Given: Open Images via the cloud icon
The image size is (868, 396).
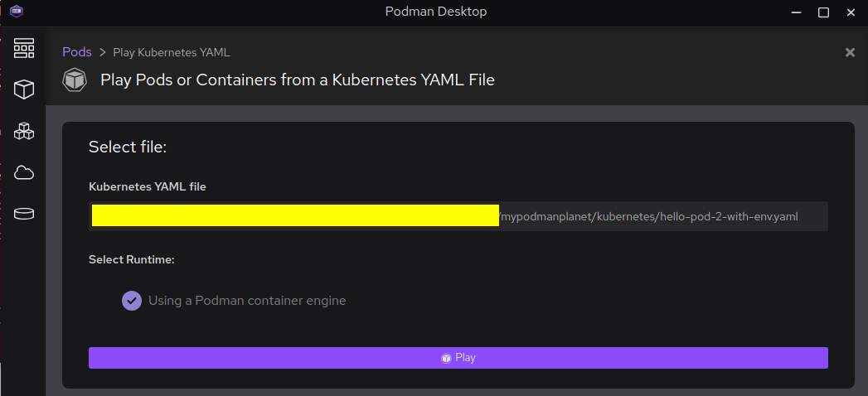Looking at the screenshot, I should (24, 172).
